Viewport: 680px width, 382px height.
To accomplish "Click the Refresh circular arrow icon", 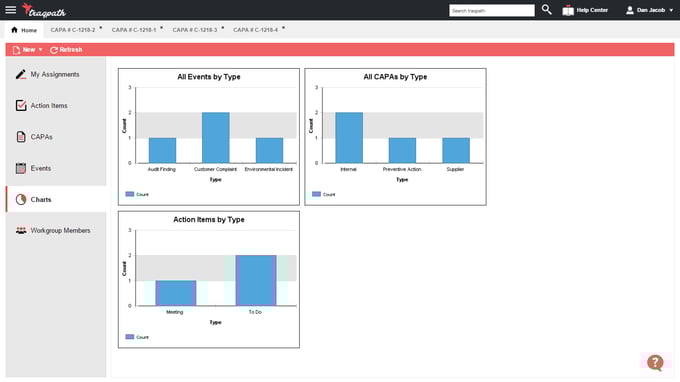I will point(54,50).
